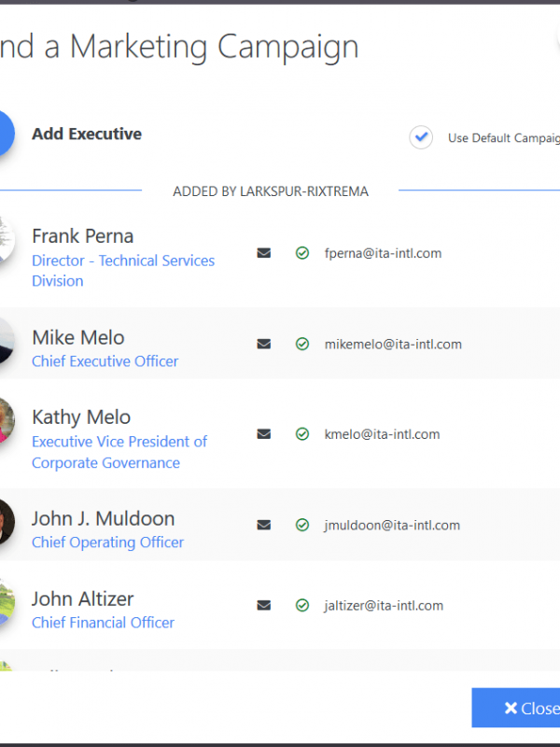Click John J. Muldoon's envelope icon

pyautogui.click(x=263, y=525)
